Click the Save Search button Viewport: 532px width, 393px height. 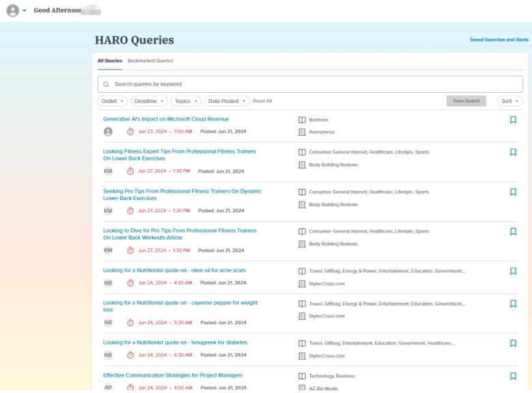466,101
